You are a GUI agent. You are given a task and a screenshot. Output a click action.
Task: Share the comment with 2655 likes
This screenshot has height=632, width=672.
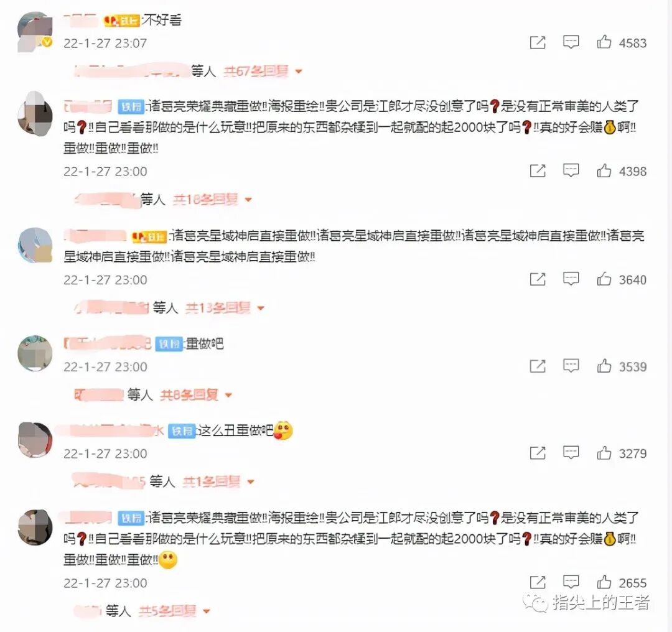pos(538,582)
